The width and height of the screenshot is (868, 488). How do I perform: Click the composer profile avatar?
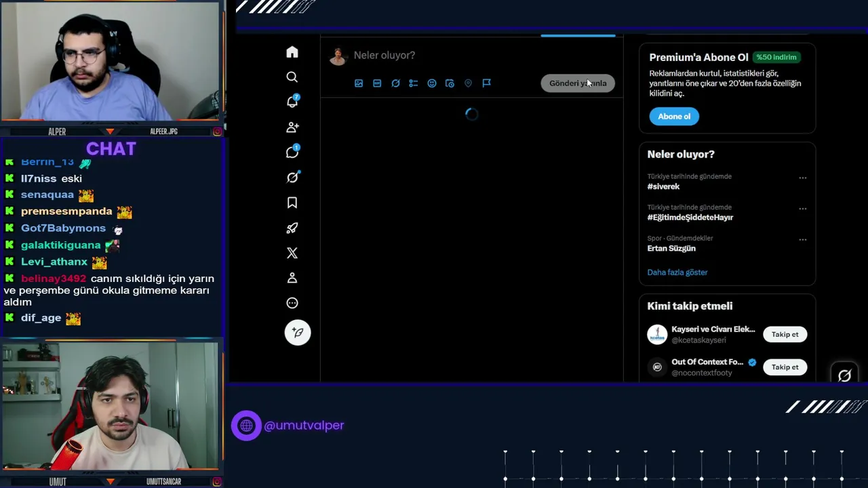click(x=338, y=56)
